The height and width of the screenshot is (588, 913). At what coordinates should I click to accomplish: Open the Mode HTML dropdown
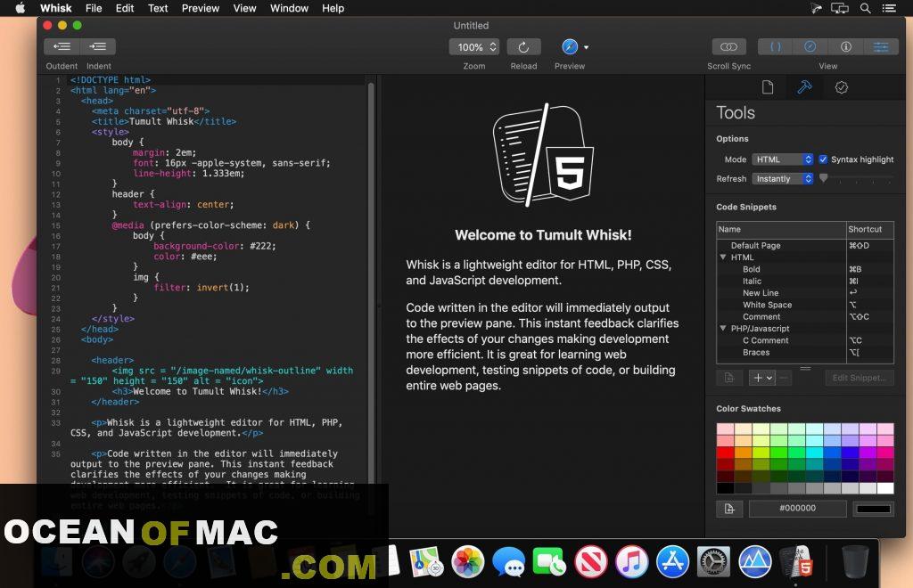tap(783, 159)
